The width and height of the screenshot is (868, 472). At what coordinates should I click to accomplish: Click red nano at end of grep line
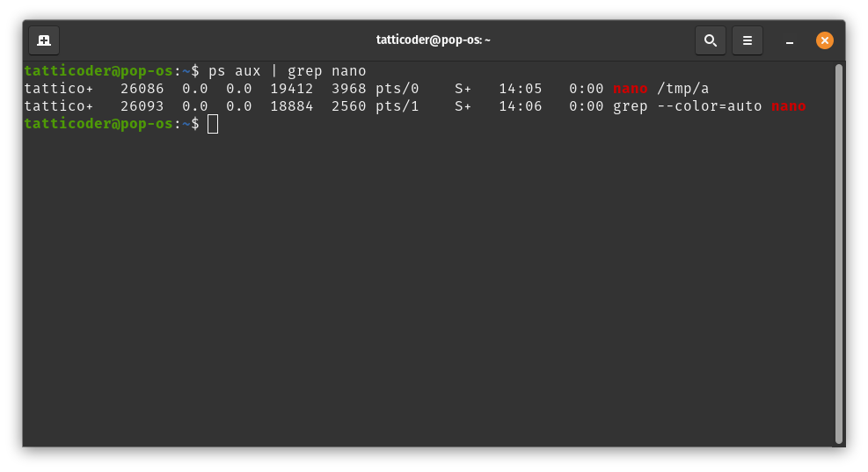point(788,106)
